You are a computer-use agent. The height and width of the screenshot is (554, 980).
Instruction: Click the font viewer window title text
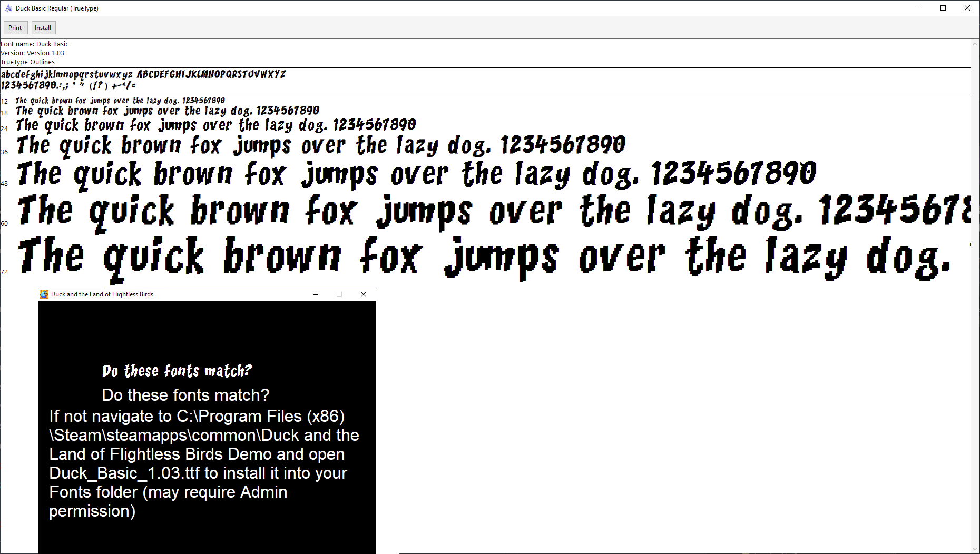click(x=57, y=8)
